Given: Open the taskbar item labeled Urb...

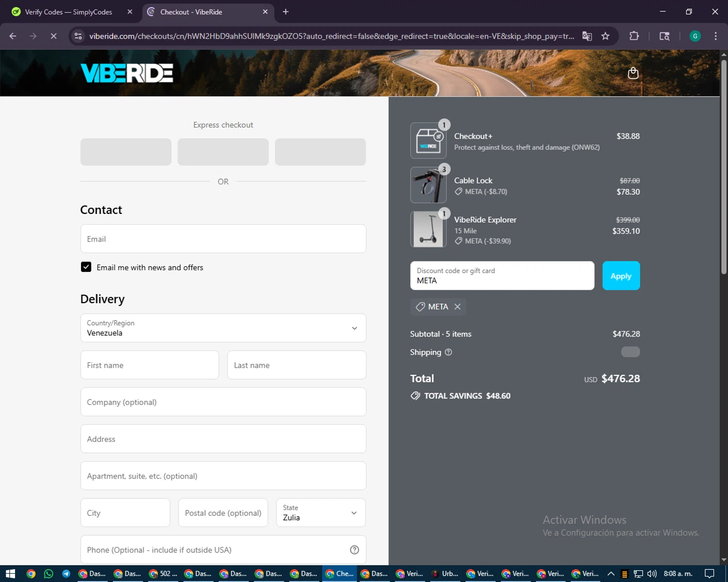Looking at the screenshot, I should click(445, 574).
